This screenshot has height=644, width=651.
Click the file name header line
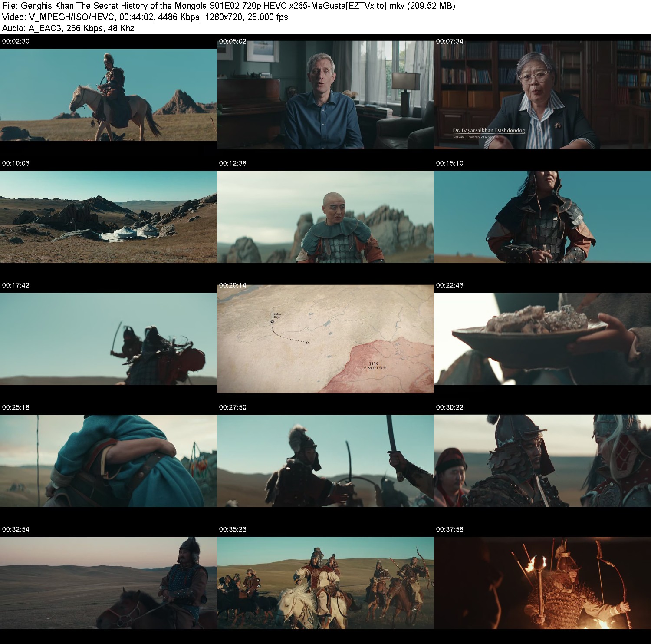tap(229, 6)
